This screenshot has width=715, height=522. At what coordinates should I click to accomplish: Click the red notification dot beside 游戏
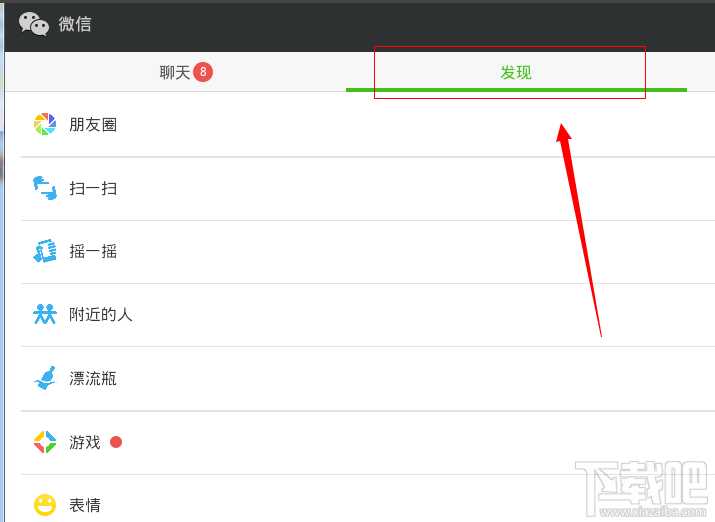tap(116, 442)
